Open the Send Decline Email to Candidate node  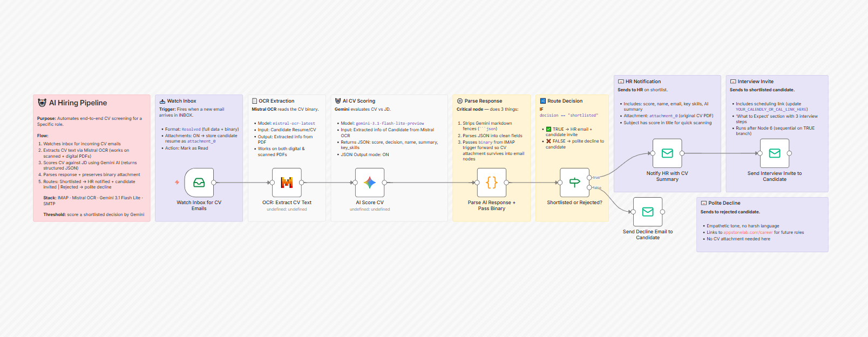tap(648, 212)
